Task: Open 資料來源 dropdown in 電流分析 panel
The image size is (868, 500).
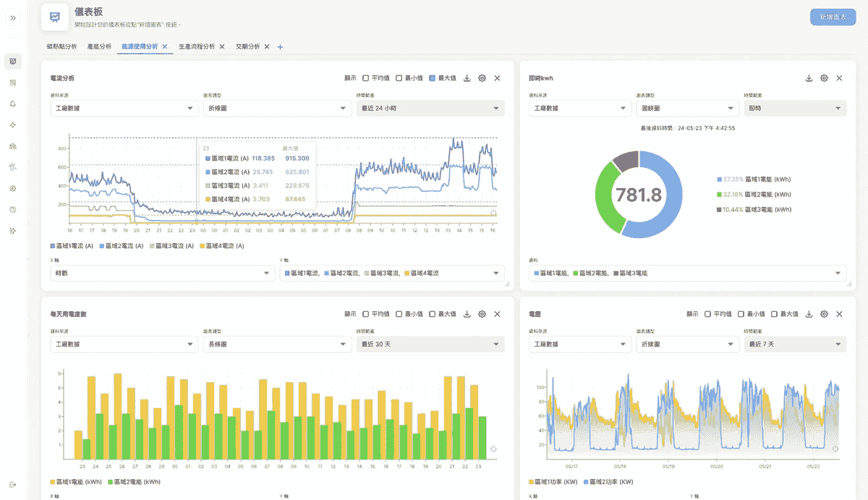Action: click(x=124, y=108)
